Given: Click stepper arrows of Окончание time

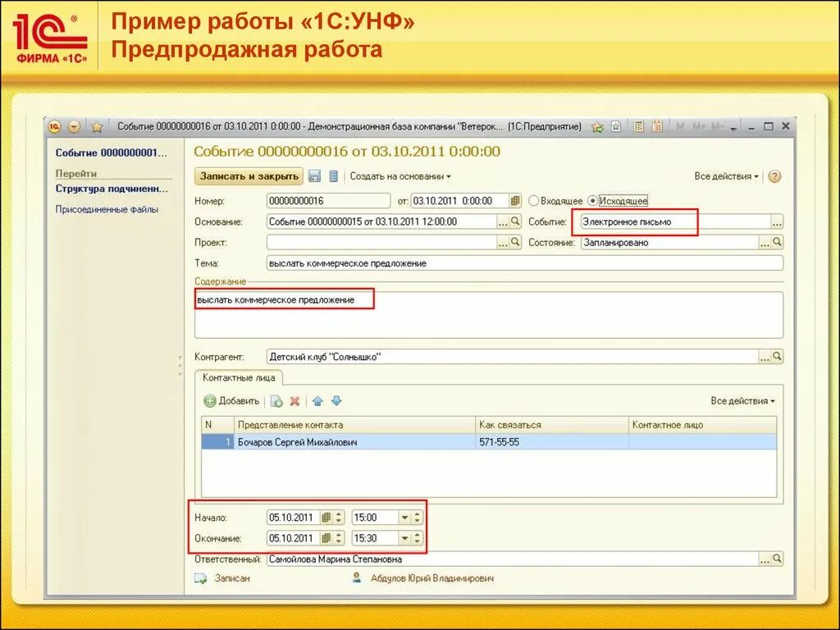Looking at the screenshot, I should pyautogui.click(x=418, y=538).
